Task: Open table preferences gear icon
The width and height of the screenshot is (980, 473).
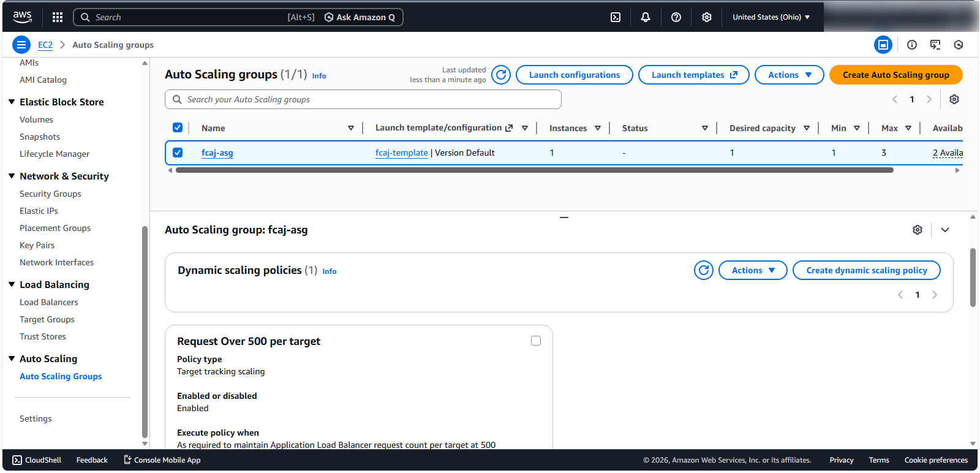Action: click(954, 99)
